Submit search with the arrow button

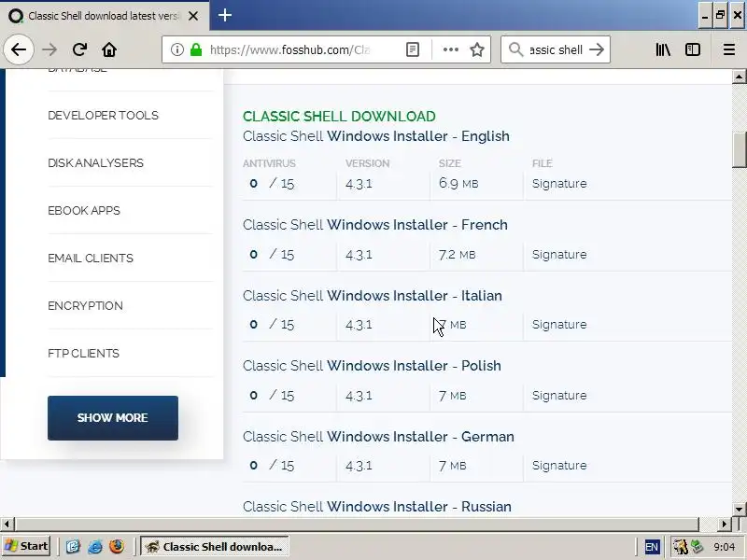(x=597, y=49)
